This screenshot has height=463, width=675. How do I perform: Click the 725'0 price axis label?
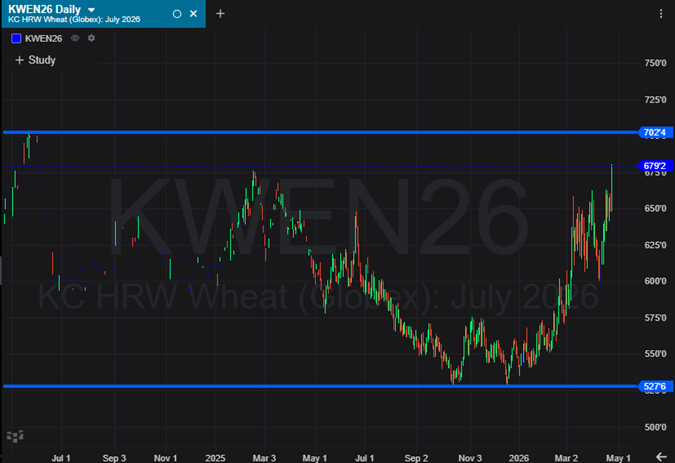tap(655, 100)
